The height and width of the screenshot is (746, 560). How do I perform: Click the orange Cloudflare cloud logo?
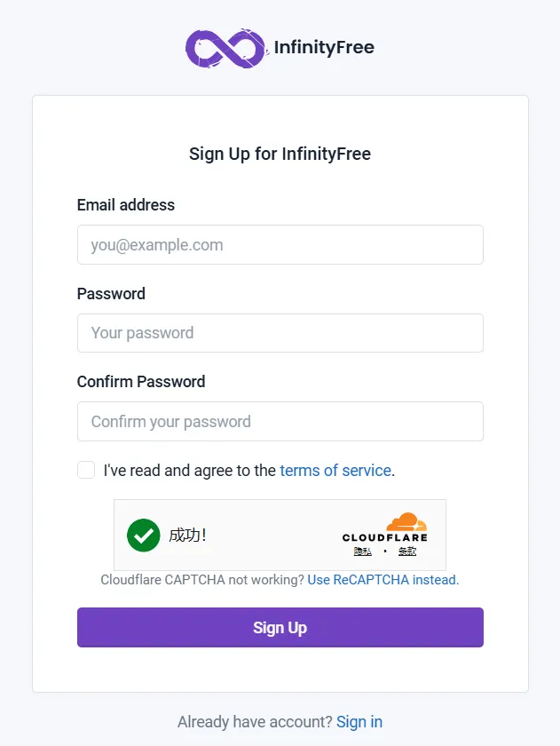pos(406,521)
